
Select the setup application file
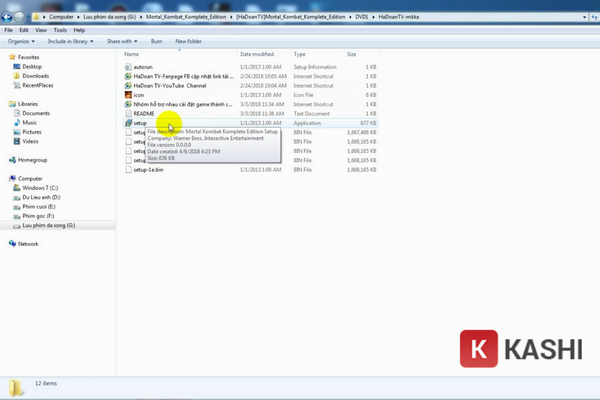[140, 123]
